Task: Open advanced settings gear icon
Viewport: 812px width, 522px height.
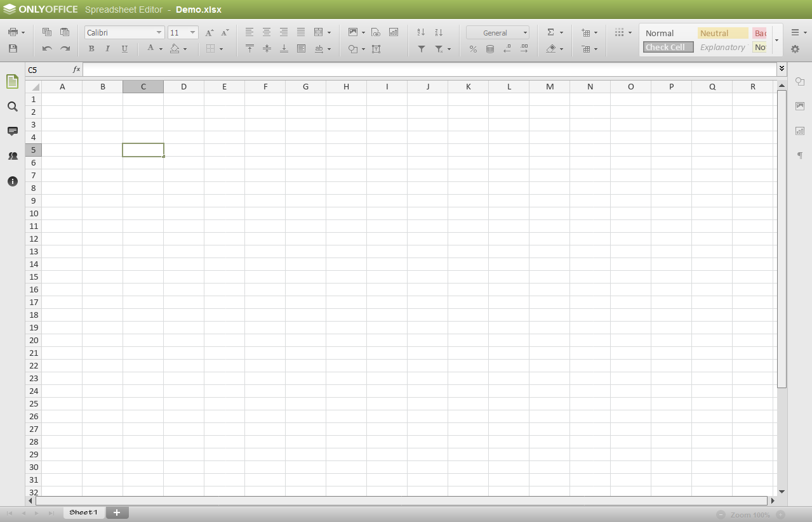Action: click(x=795, y=49)
